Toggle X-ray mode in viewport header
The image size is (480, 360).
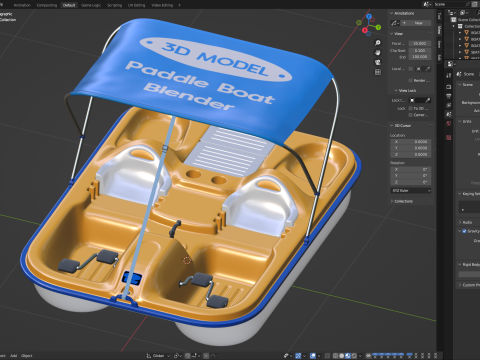click(328, 356)
